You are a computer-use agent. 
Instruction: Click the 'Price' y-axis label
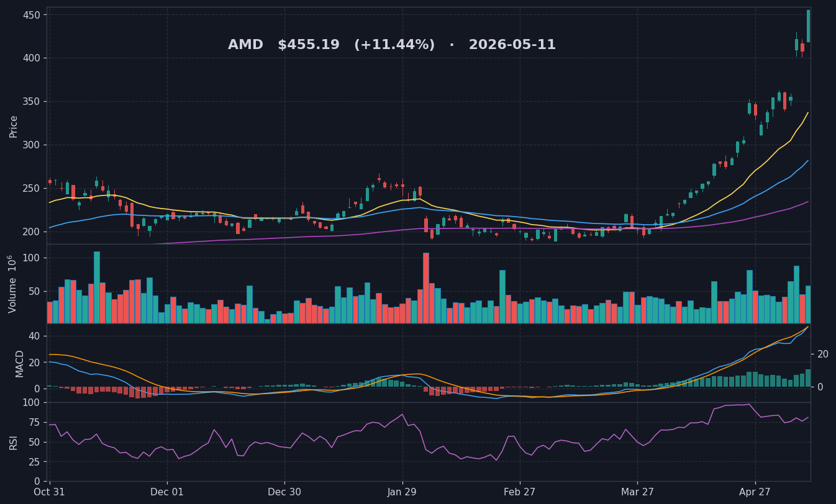pyautogui.click(x=14, y=126)
